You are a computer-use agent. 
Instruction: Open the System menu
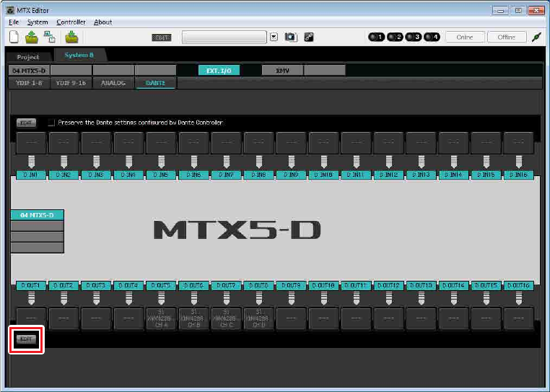(38, 22)
